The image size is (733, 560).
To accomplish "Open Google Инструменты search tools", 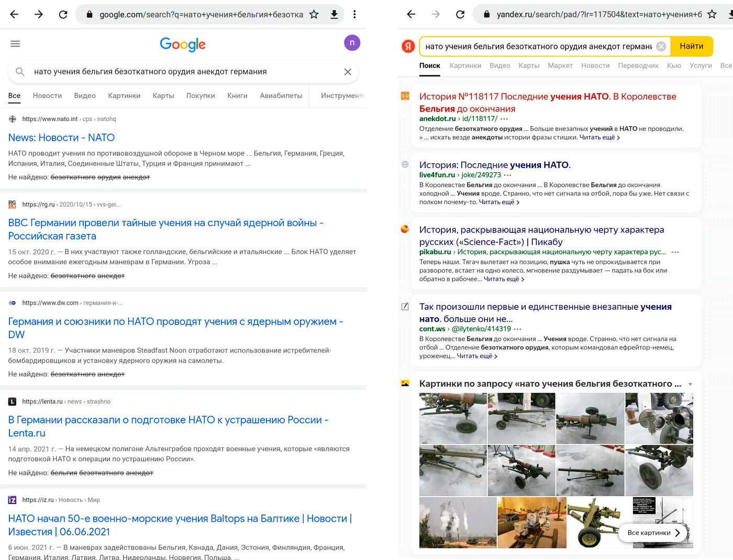I will point(343,96).
